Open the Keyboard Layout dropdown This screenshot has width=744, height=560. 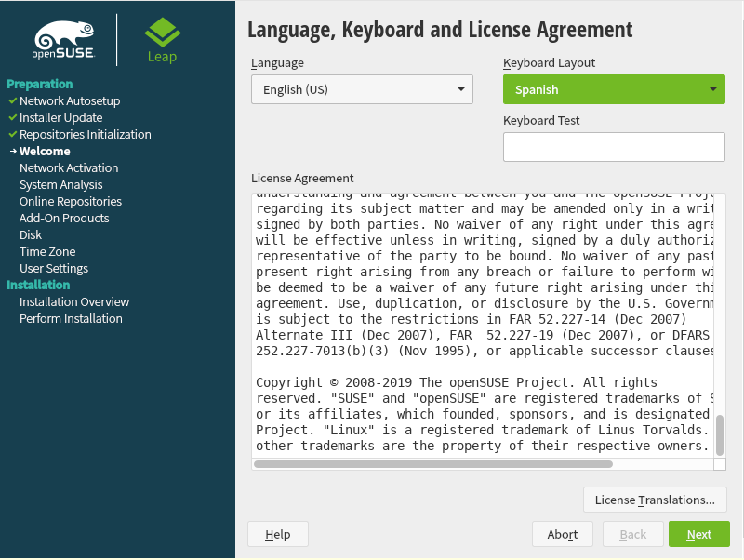614,89
